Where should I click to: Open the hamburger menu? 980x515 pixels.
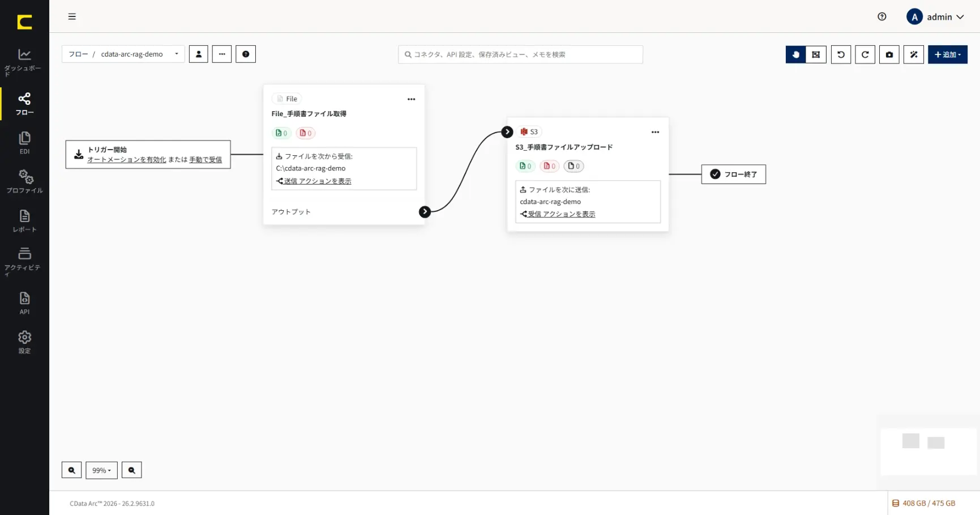click(72, 16)
